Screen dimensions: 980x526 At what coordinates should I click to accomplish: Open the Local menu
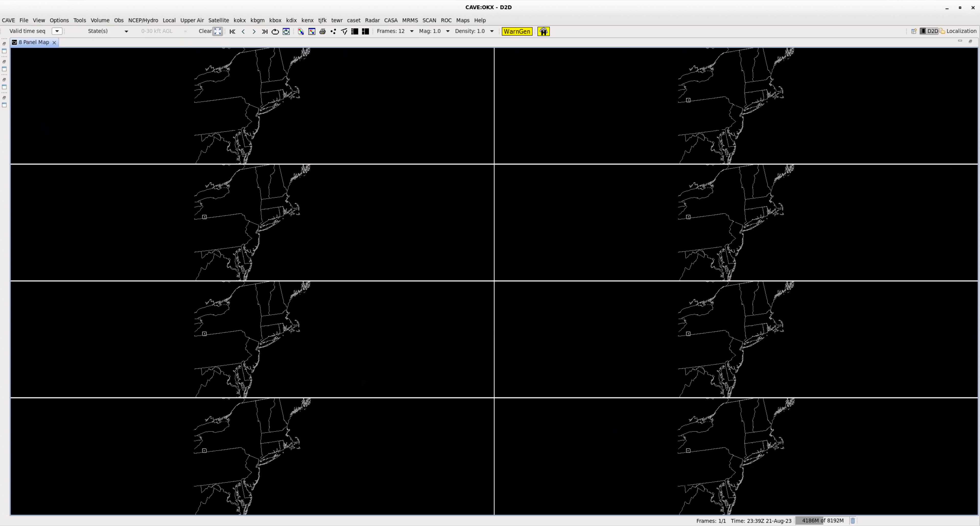(x=169, y=20)
